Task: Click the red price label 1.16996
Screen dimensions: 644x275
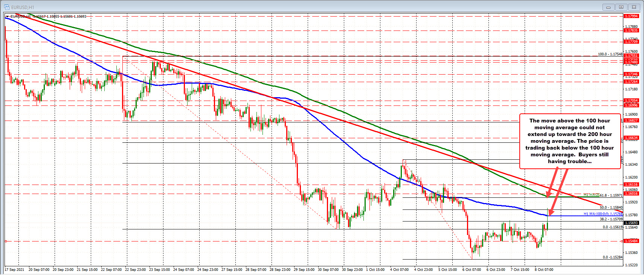Action: (x=631, y=105)
